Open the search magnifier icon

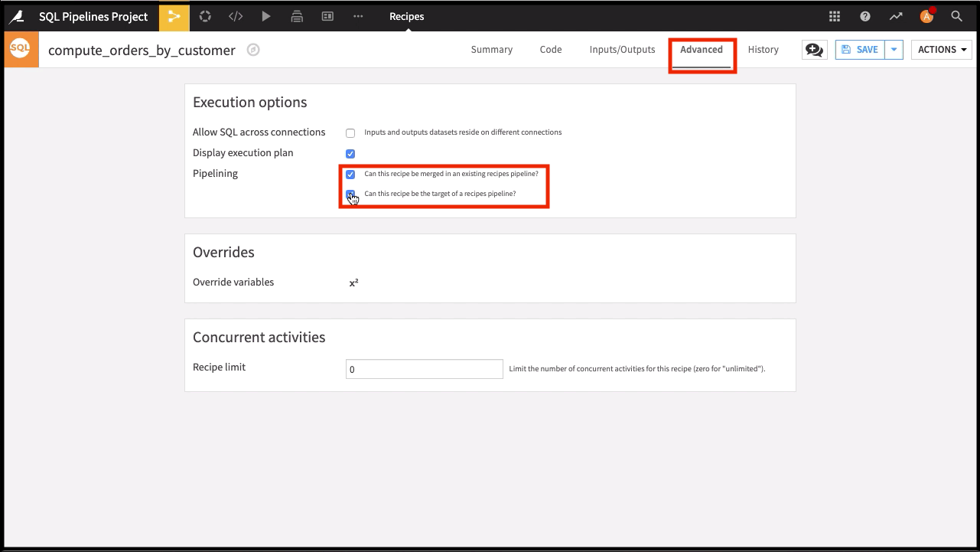tap(956, 17)
